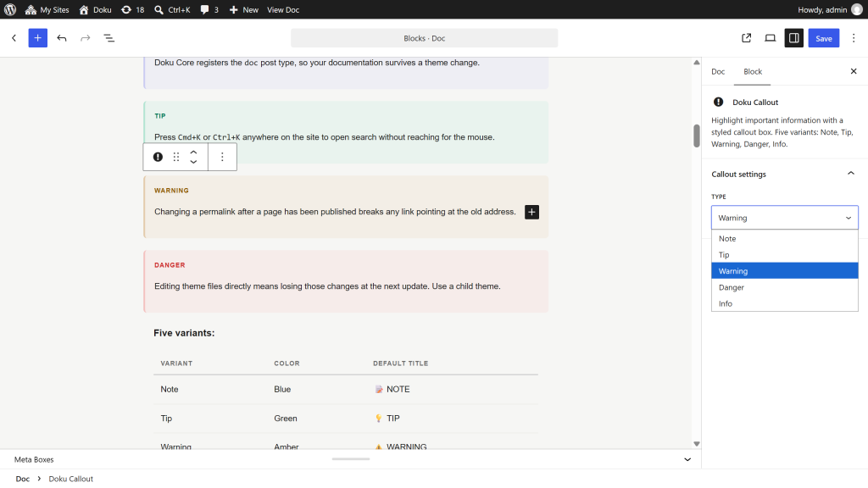
Task: Click the editor vertical scrollbar thumb
Action: click(x=697, y=136)
